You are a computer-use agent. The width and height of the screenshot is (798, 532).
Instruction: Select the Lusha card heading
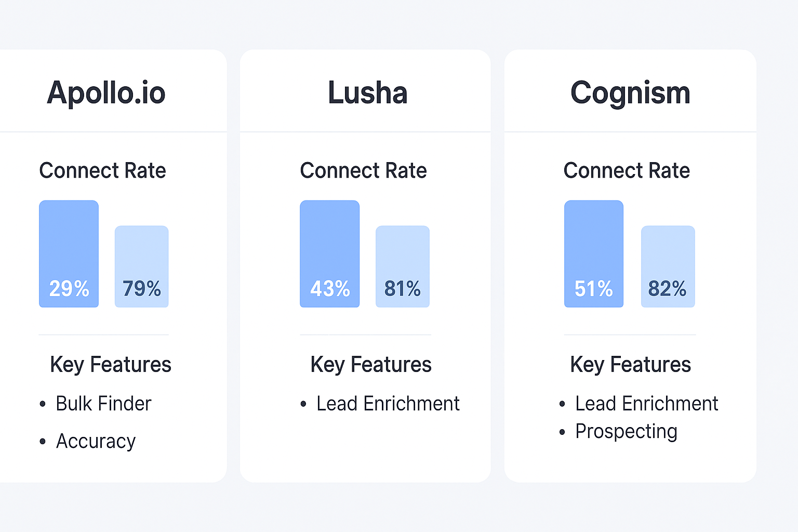(367, 93)
